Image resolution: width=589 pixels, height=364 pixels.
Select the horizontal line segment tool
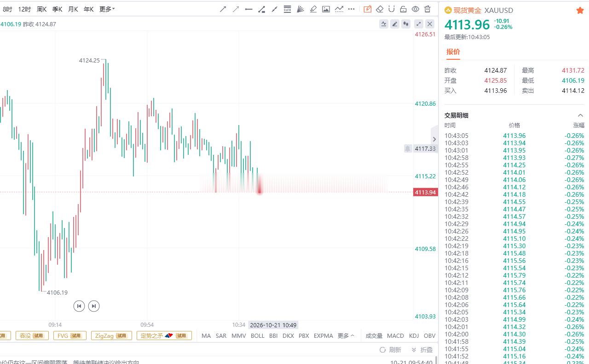click(249, 9)
